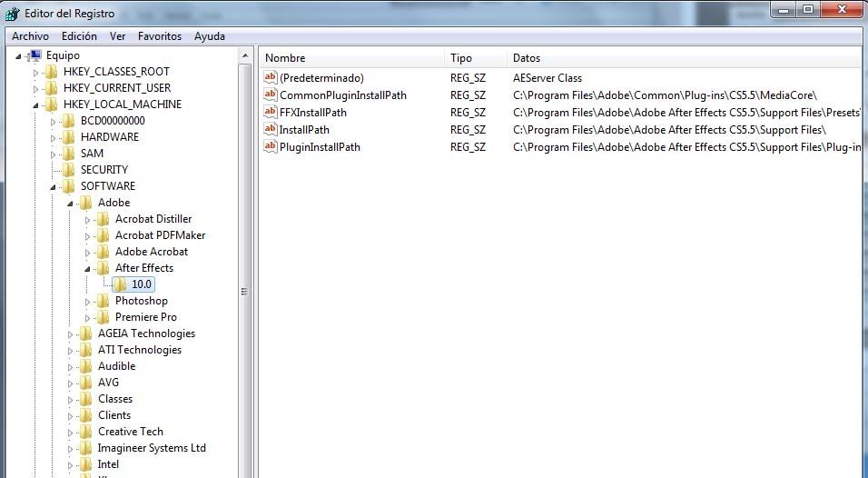Click the FFXInstallPath string value icon
This screenshot has height=478, width=868.
click(x=271, y=112)
